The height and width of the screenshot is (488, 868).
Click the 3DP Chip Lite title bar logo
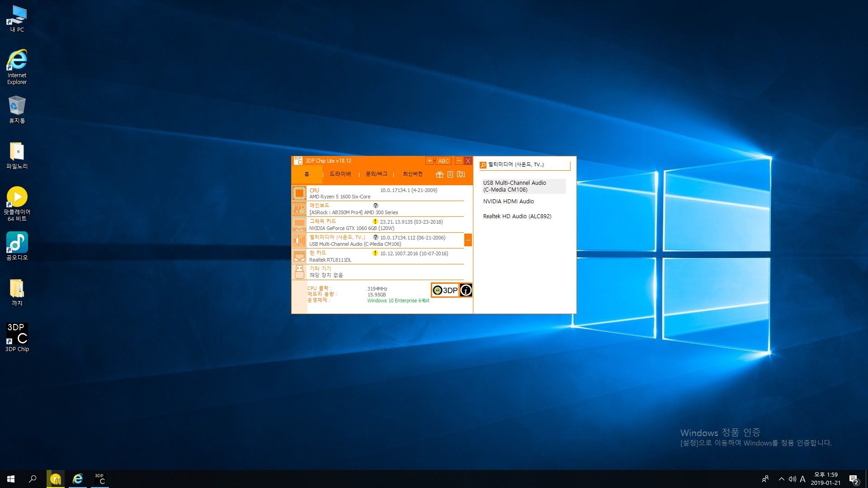point(298,161)
